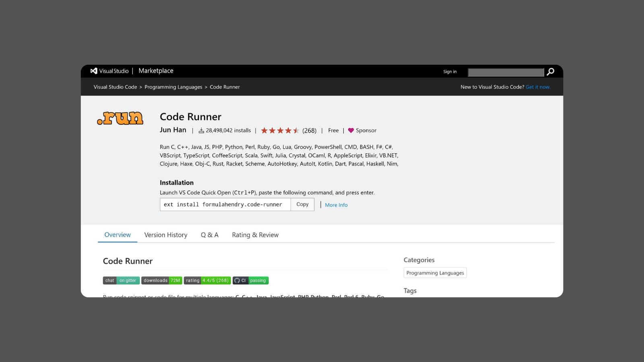This screenshot has width=644, height=362.
Task: Open the More Info link
Action: (336, 205)
